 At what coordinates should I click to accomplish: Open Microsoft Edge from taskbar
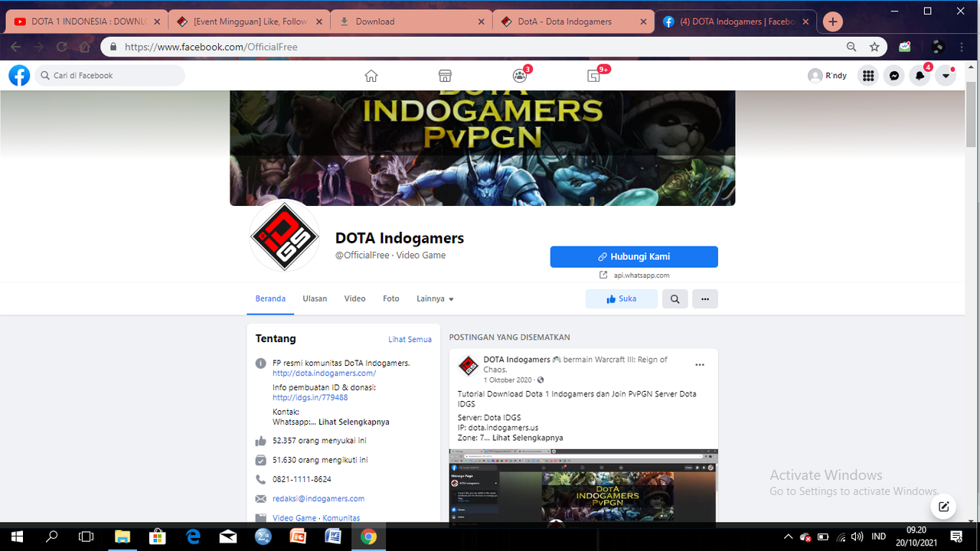coord(193,536)
